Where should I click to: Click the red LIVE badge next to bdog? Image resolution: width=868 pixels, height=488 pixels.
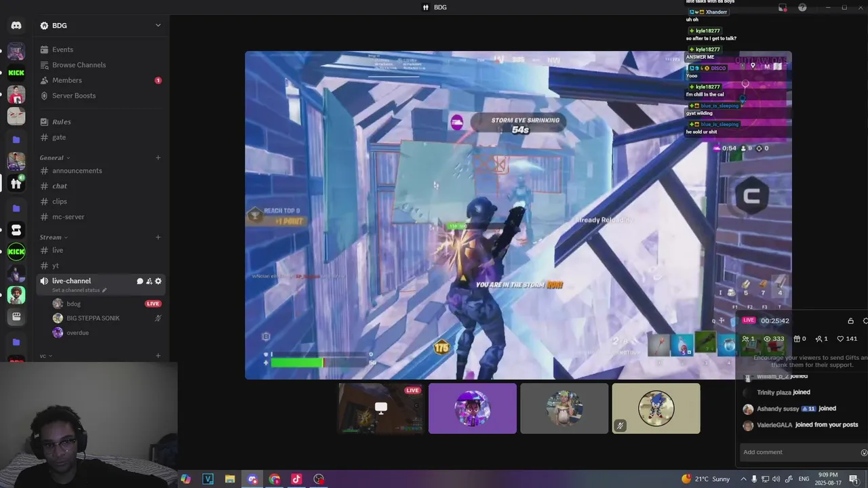point(153,304)
